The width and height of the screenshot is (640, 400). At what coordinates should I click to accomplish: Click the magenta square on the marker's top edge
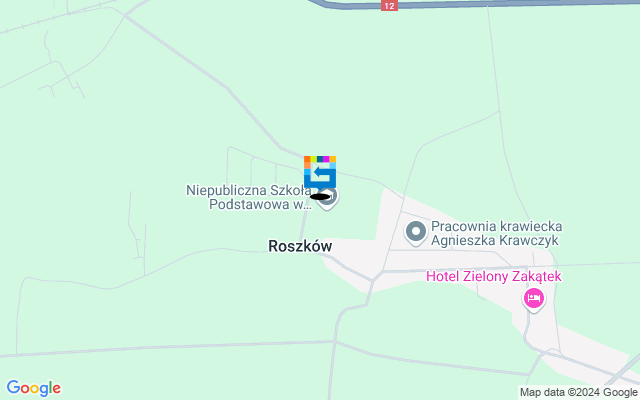coord(326,159)
